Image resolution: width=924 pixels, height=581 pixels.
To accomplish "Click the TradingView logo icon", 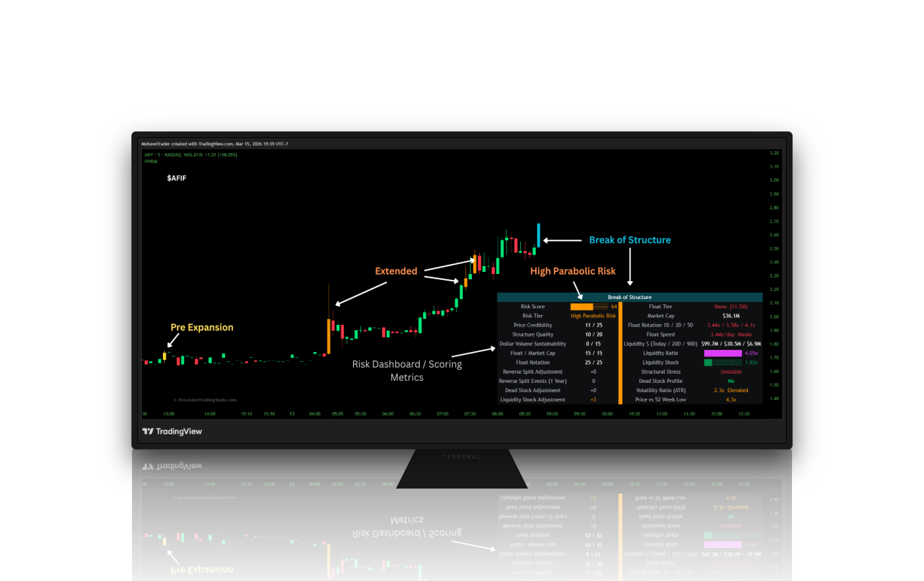I will (148, 431).
